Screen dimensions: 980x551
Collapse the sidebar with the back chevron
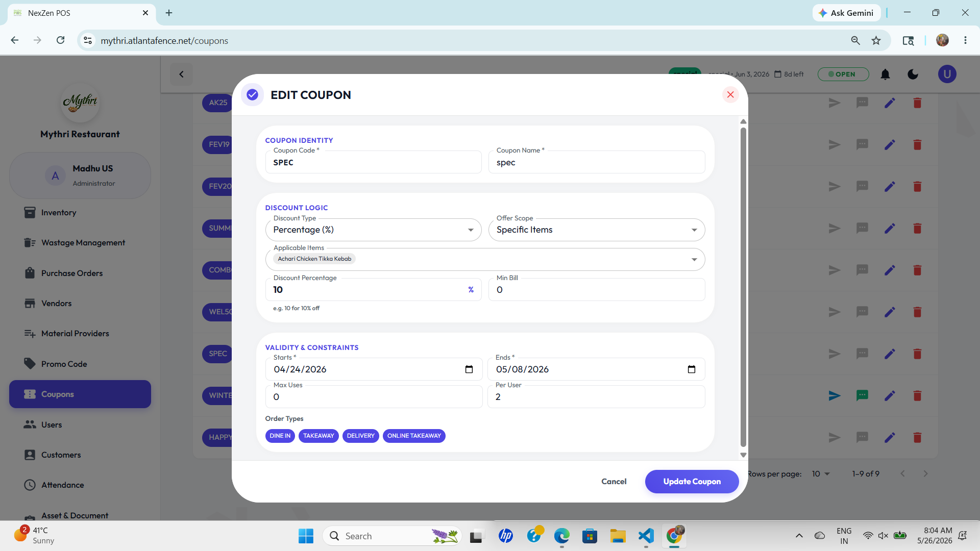(181, 74)
